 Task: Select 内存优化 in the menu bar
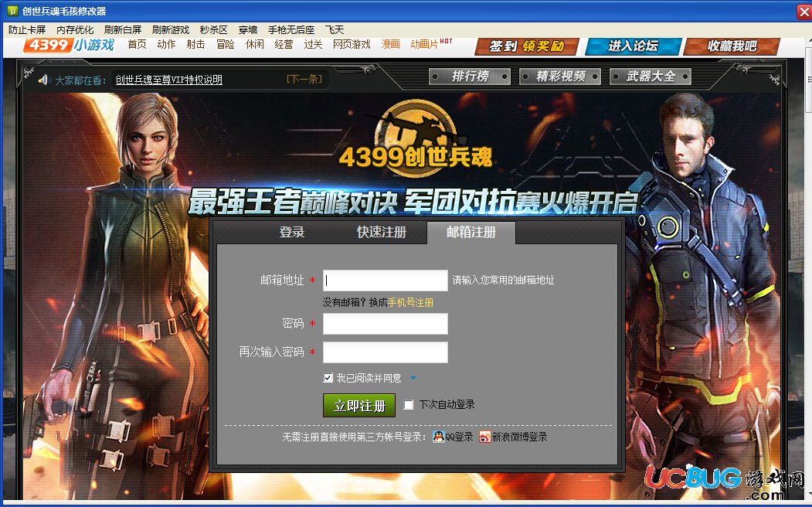tap(75, 29)
